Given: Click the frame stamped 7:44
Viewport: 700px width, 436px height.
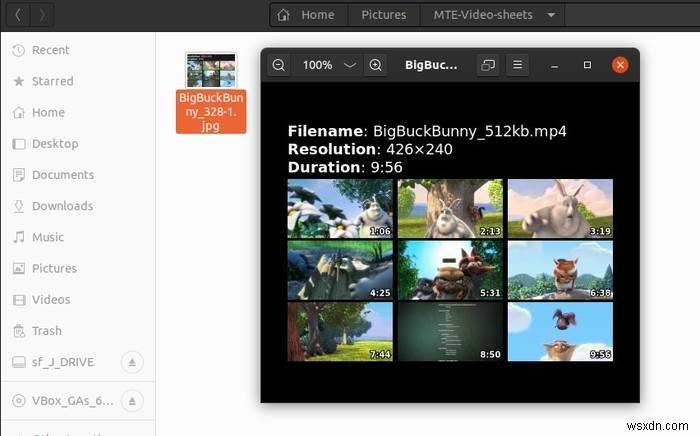Looking at the screenshot, I should point(340,332).
